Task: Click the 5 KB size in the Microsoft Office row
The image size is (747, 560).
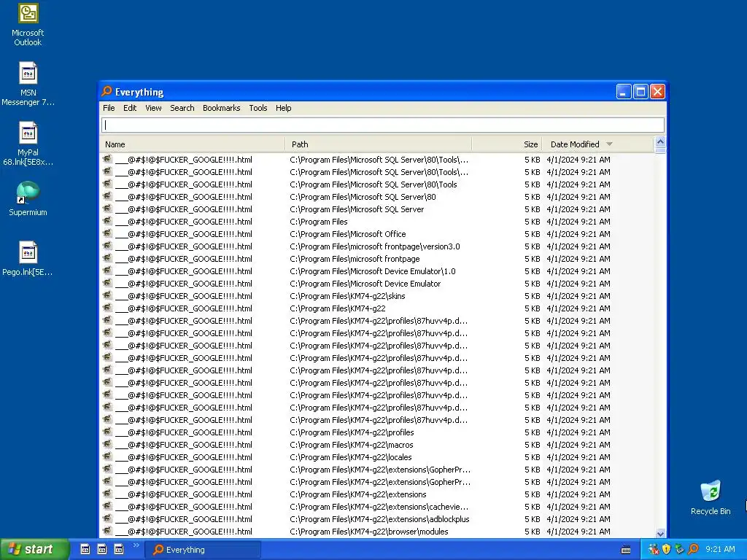Action: coord(532,234)
